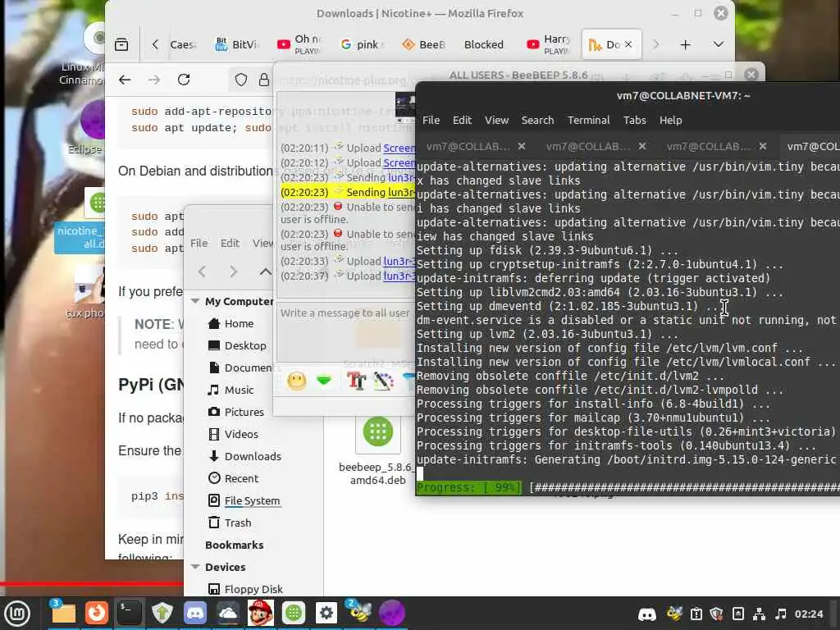Open a new Firefox tab with plus

coord(685,45)
